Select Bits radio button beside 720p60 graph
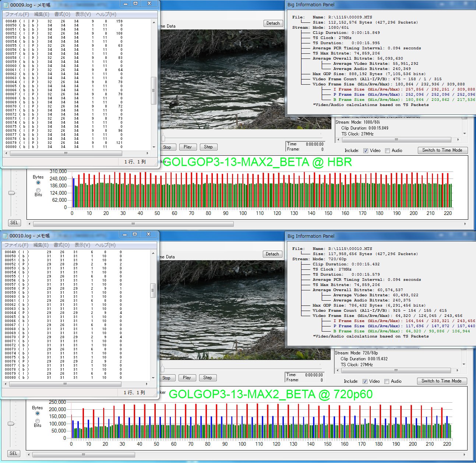476x463 pixels. tap(38, 421)
